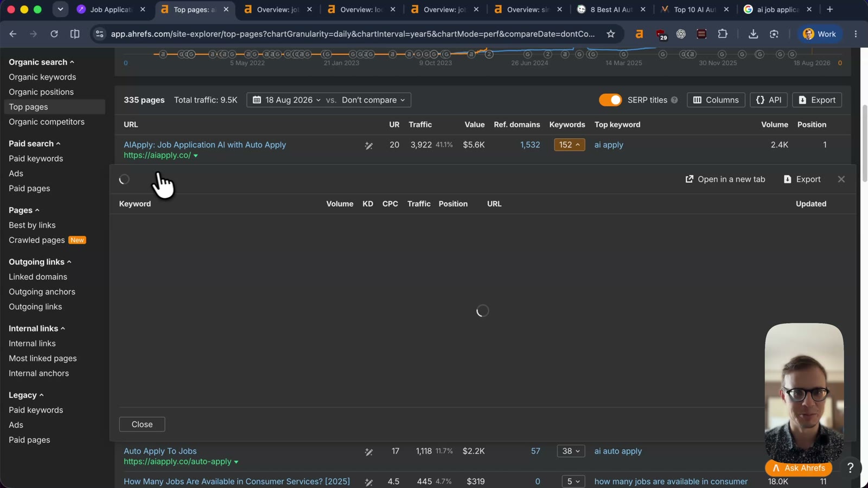Open the browser side panel
Image resolution: width=868 pixels, height=488 pixels.
[75, 34]
